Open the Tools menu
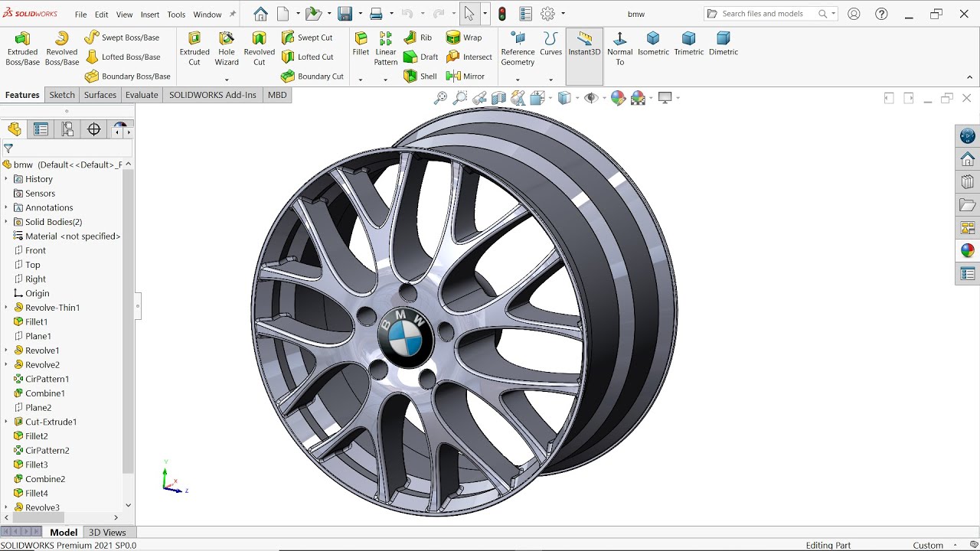This screenshot has width=980, height=551. (x=176, y=15)
